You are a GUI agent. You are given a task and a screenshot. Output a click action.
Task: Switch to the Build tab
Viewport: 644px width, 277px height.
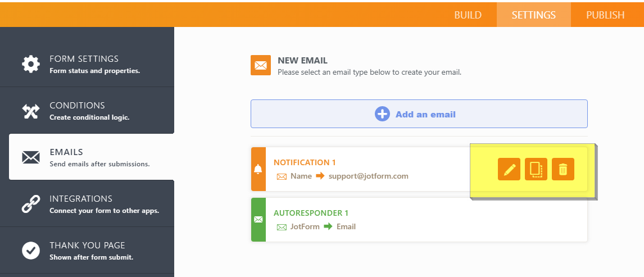[468, 15]
